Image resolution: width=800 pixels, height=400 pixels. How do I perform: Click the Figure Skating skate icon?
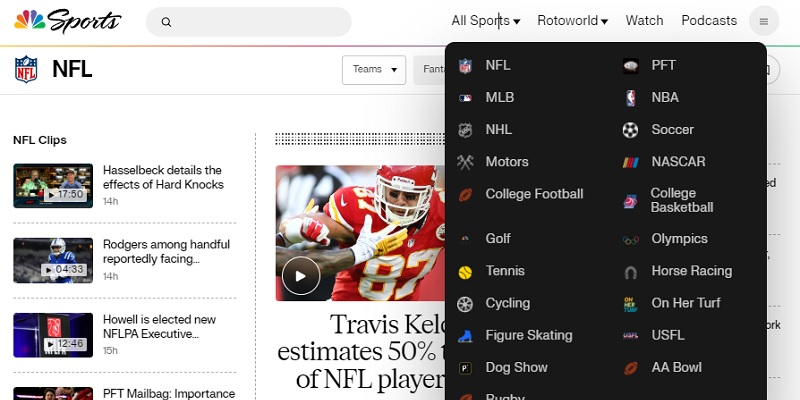465,336
